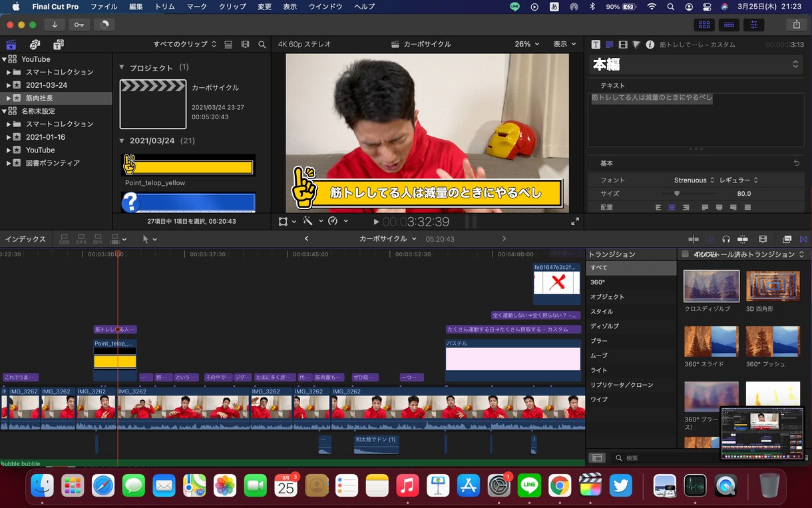Open the titles and generators sidebar
The image size is (812, 508).
click(59, 45)
